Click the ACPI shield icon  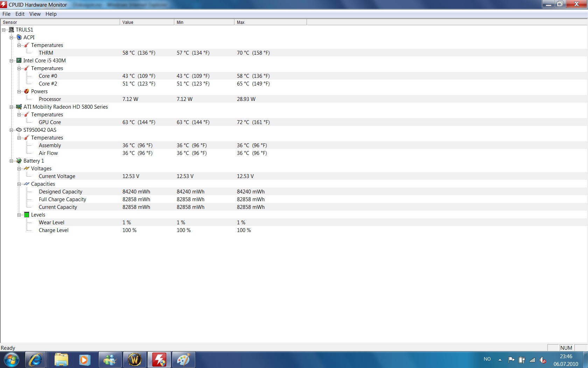[x=19, y=38]
